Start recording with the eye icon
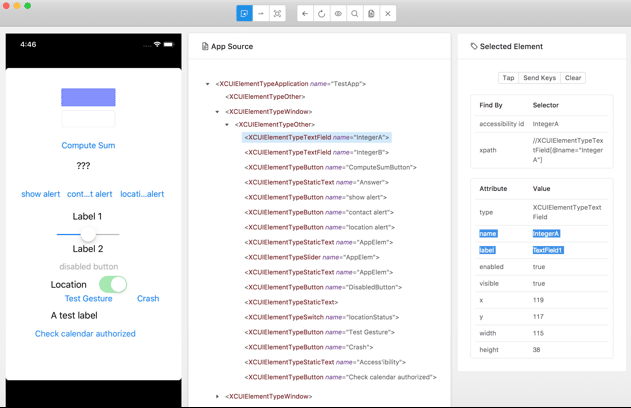 (338, 14)
